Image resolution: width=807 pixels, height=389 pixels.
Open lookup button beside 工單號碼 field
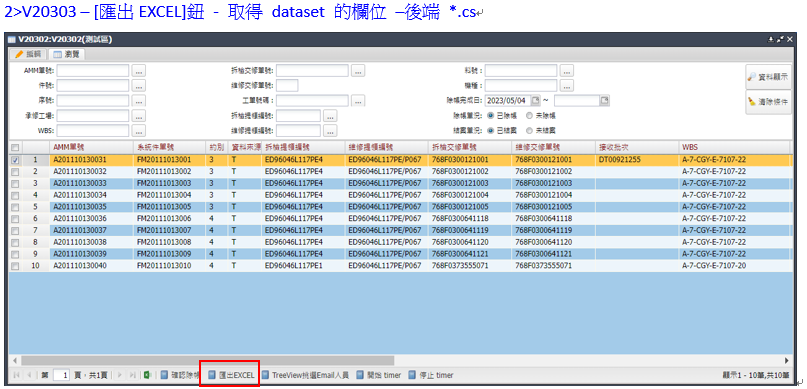tap(358, 100)
